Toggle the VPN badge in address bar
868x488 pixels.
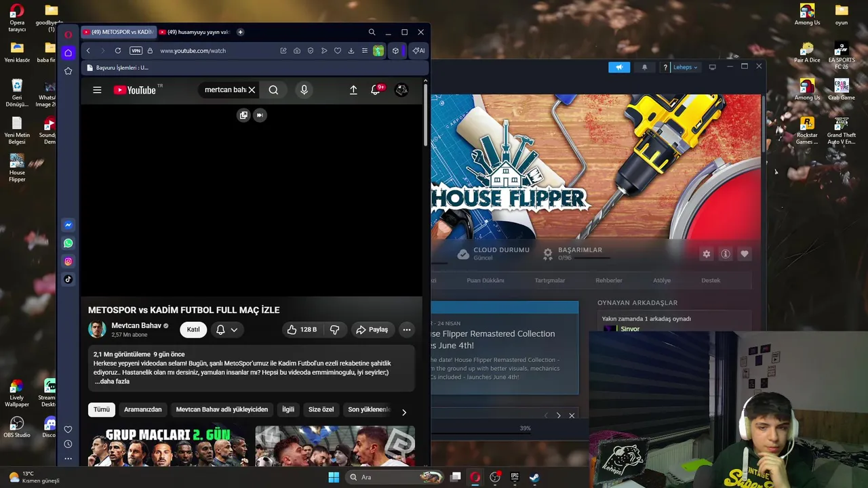click(x=136, y=51)
